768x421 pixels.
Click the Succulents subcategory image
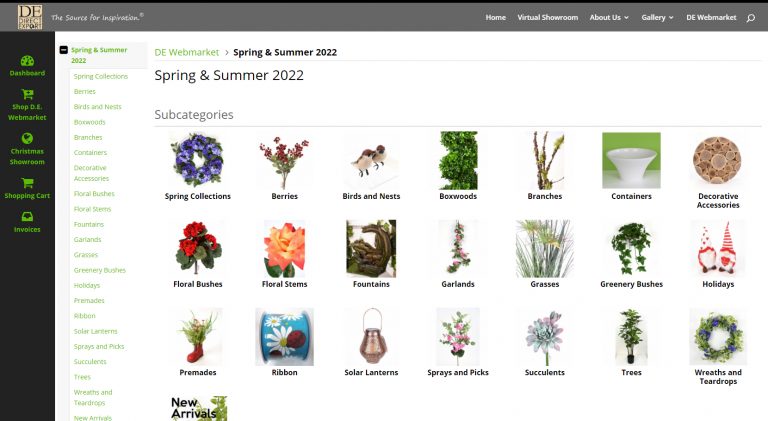pos(544,336)
